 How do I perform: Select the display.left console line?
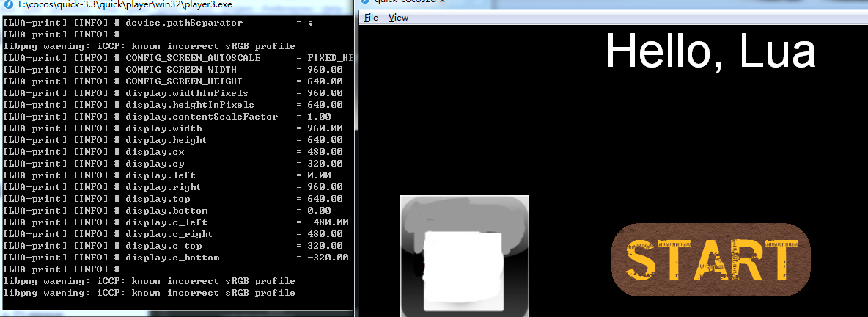coord(167,175)
